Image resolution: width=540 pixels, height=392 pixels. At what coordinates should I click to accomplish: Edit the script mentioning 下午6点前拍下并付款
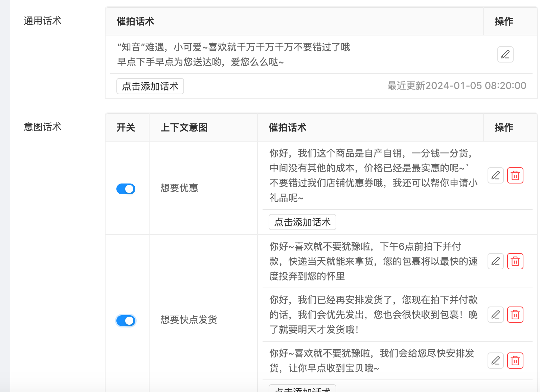click(x=495, y=261)
